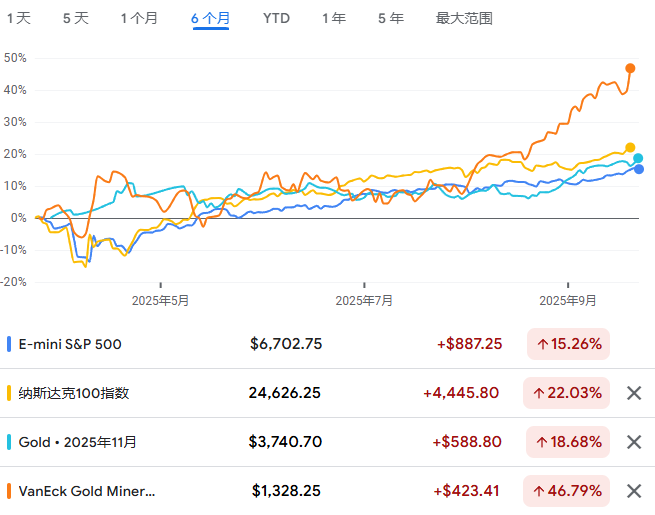655x515 pixels.
Task: Choose the 最大范围 time range
Action: click(464, 18)
